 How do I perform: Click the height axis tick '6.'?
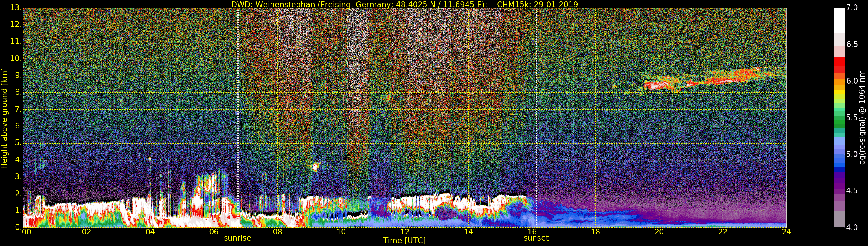point(18,126)
